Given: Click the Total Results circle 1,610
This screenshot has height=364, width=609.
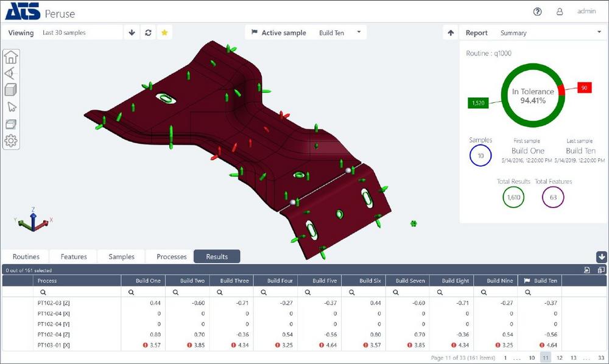Looking at the screenshot, I should (x=513, y=197).
